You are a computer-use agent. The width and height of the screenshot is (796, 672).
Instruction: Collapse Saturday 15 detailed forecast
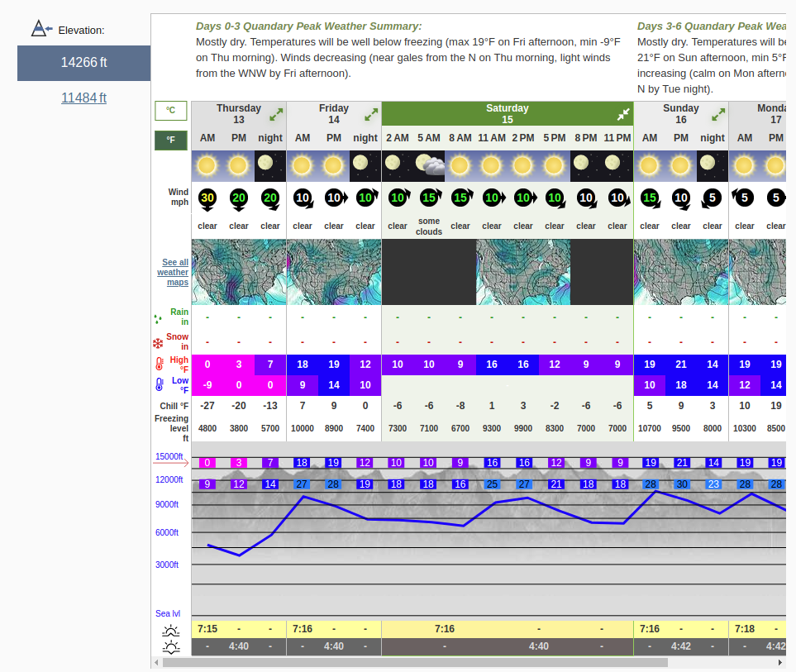coord(623,115)
